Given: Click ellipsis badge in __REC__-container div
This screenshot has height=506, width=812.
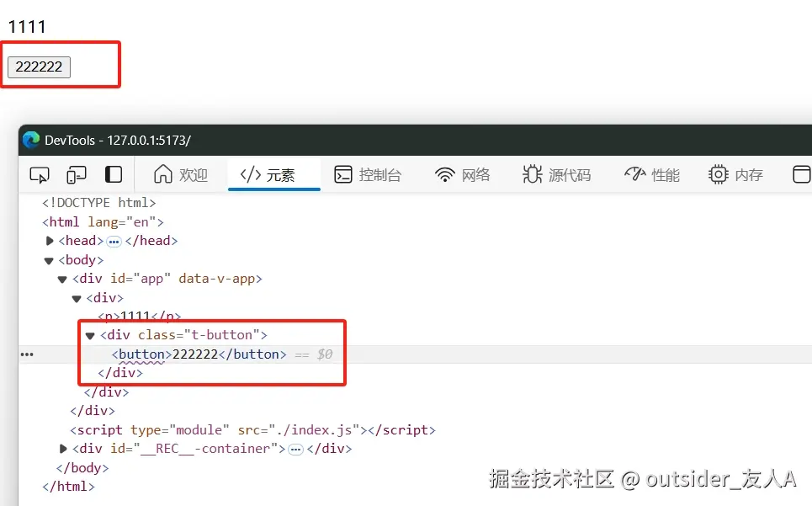Looking at the screenshot, I should click(x=295, y=449).
